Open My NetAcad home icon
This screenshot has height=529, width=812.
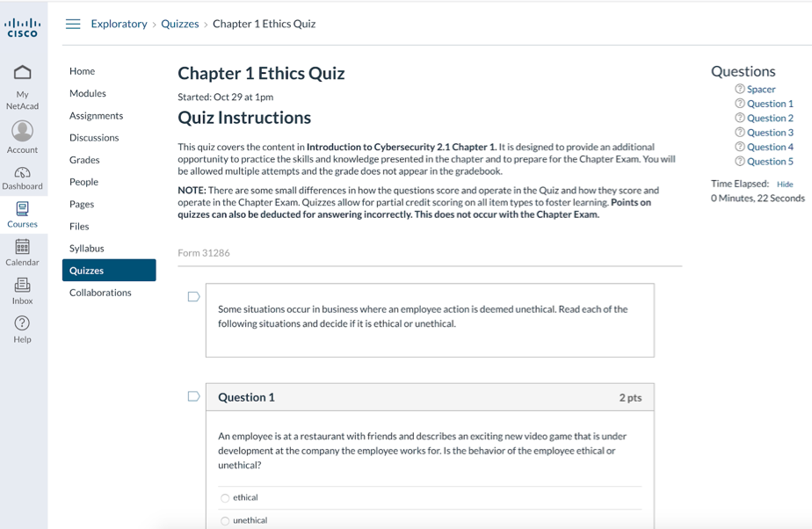click(x=23, y=73)
